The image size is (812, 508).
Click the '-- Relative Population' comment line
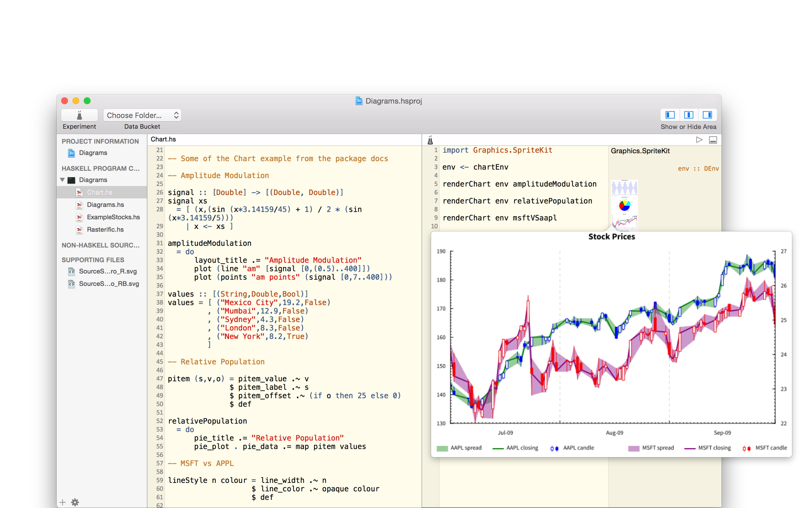(x=216, y=362)
